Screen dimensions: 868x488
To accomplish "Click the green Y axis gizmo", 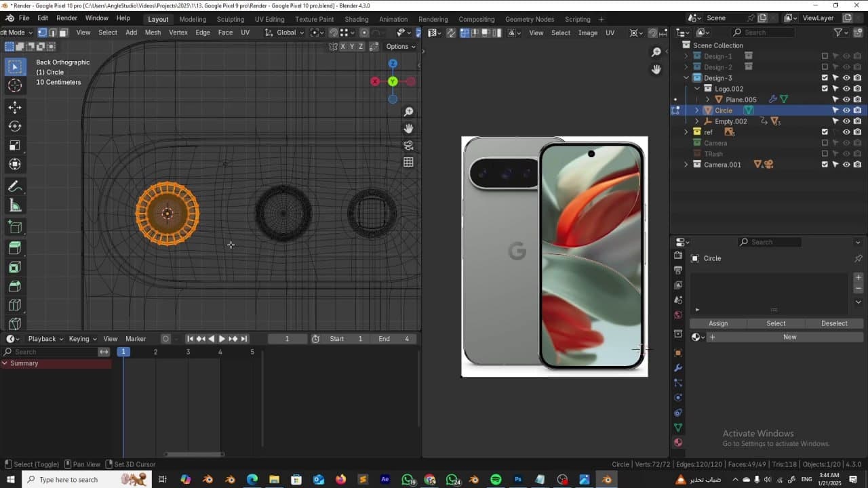I will tap(393, 81).
